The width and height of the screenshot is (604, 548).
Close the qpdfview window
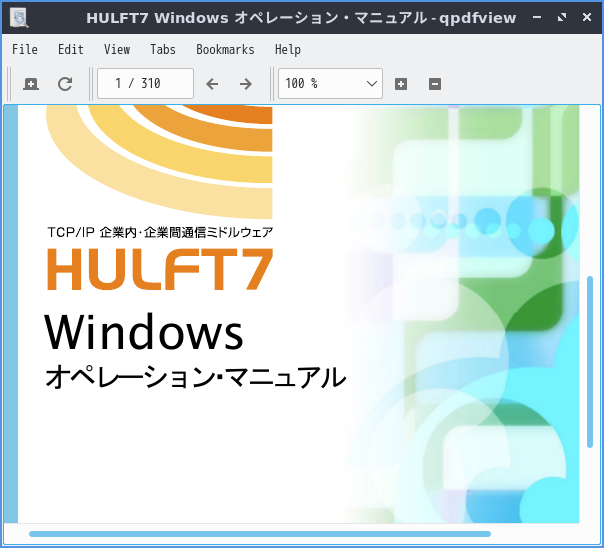point(587,17)
